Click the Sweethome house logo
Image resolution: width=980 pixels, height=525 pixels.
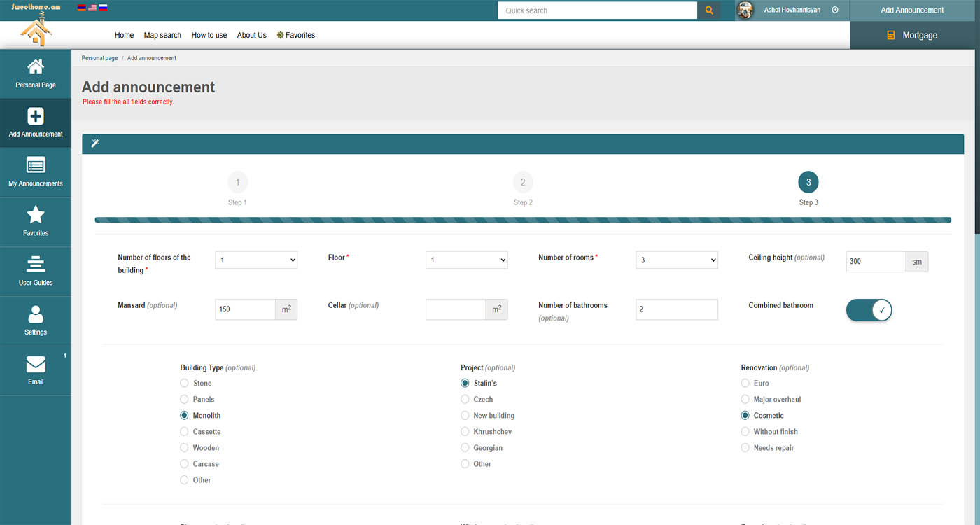(x=36, y=30)
